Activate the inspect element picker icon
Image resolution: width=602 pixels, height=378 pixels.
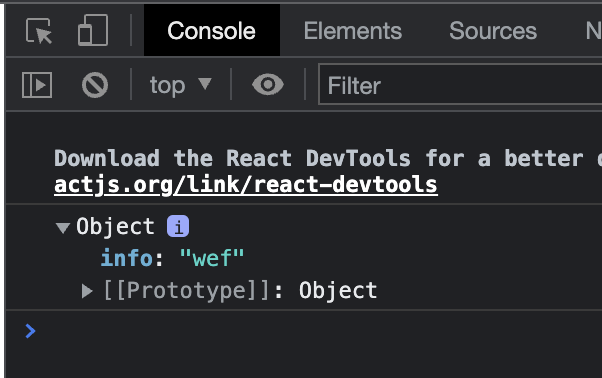coord(39,31)
